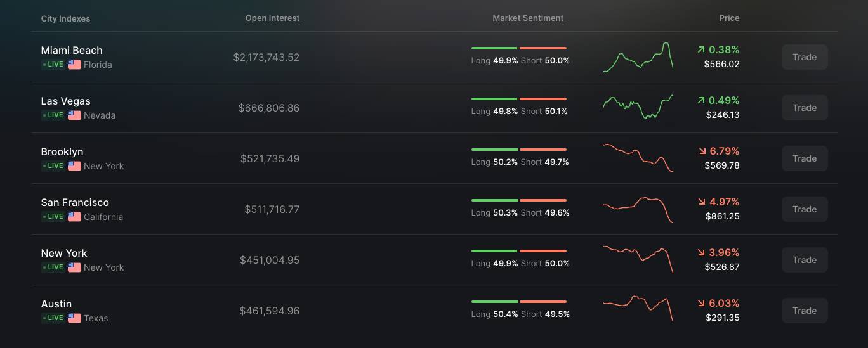The height and width of the screenshot is (348, 868).
Task: Click the red down arrow beside 3.96%
Action: tap(702, 252)
